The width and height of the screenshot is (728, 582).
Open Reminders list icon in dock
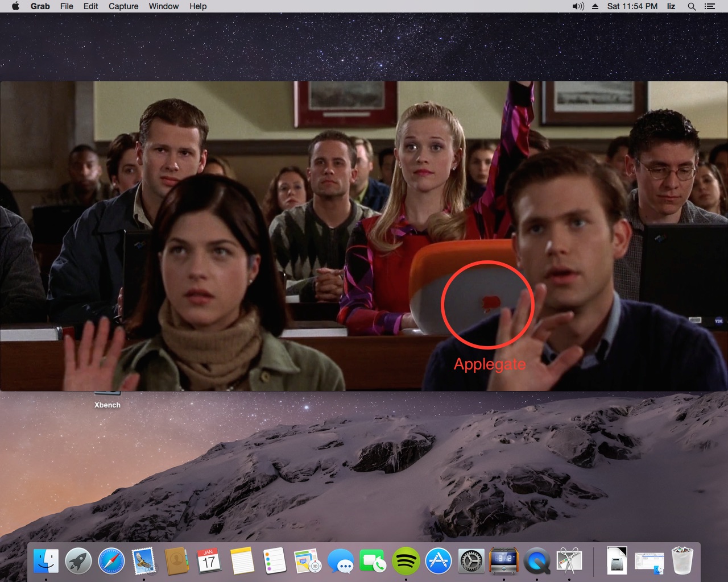pyautogui.click(x=275, y=562)
